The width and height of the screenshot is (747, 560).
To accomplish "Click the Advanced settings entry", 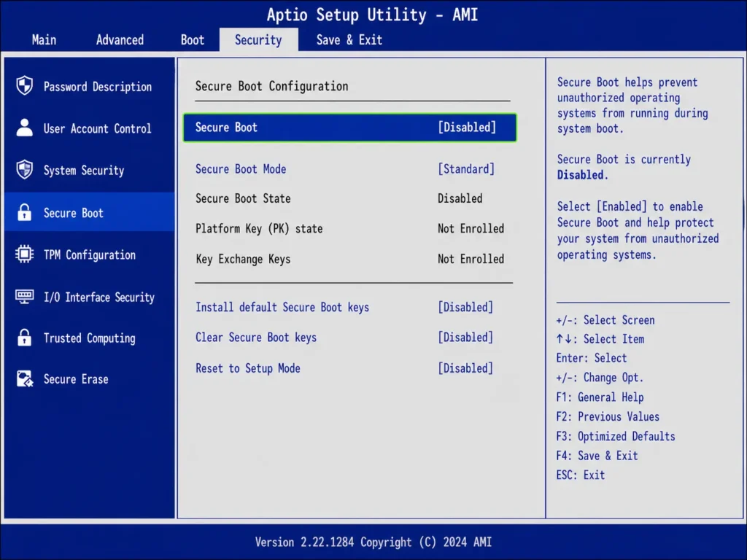I will point(119,40).
